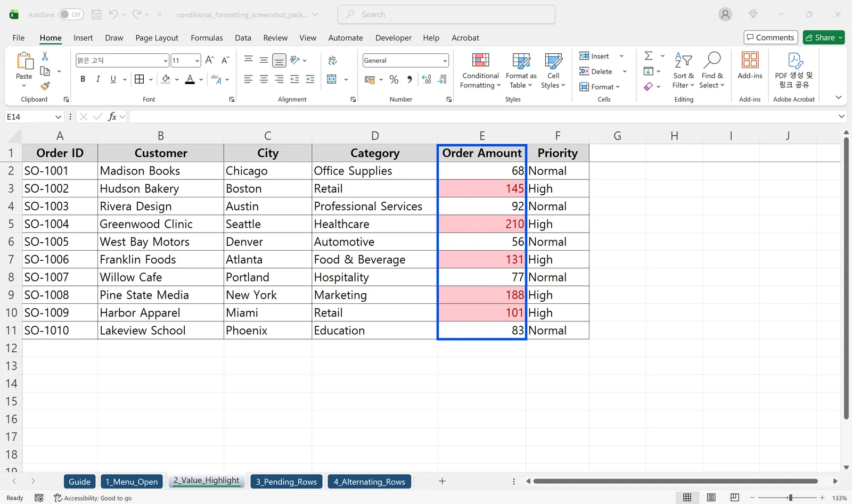Open Format as Table gallery

pos(521,71)
